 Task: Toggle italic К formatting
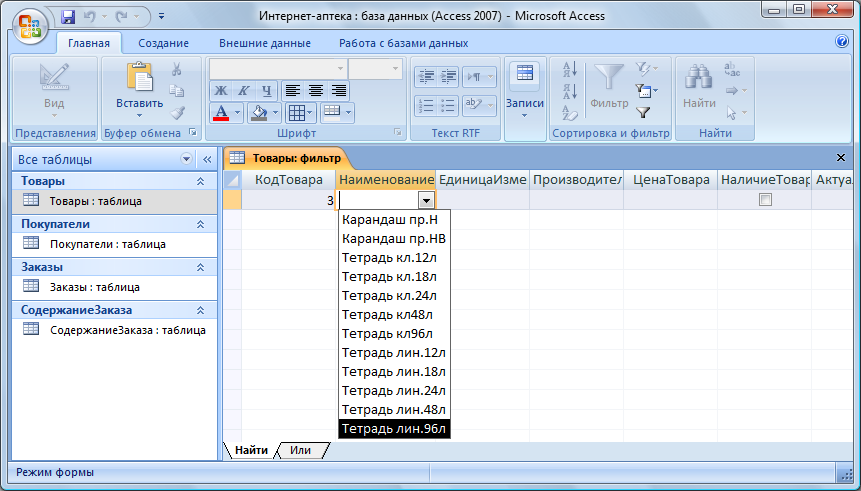pyautogui.click(x=243, y=91)
